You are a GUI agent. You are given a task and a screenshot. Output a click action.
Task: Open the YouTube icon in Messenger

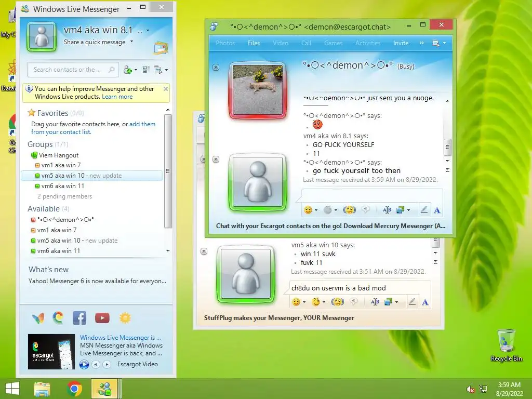pyautogui.click(x=102, y=318)
